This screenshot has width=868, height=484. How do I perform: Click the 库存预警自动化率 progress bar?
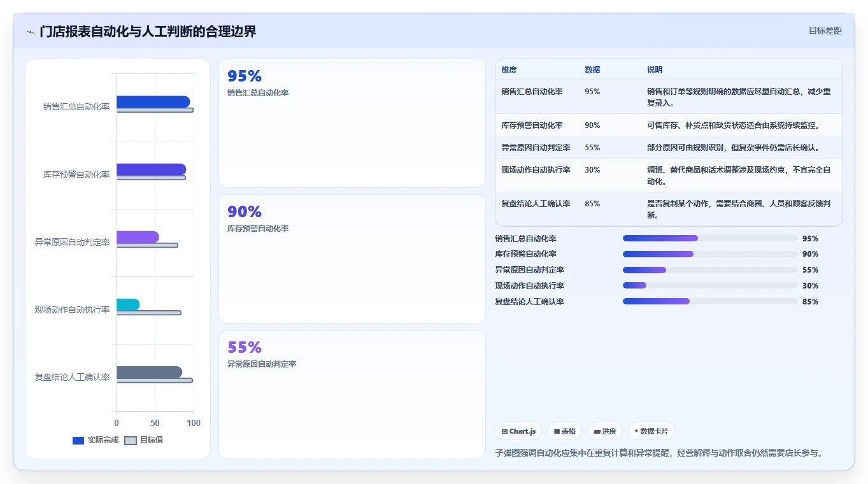710,254
